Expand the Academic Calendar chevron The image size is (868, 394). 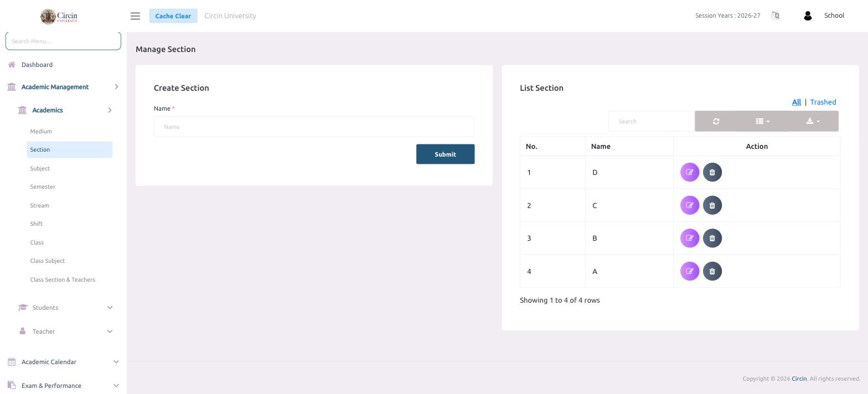tap(116, 362)
